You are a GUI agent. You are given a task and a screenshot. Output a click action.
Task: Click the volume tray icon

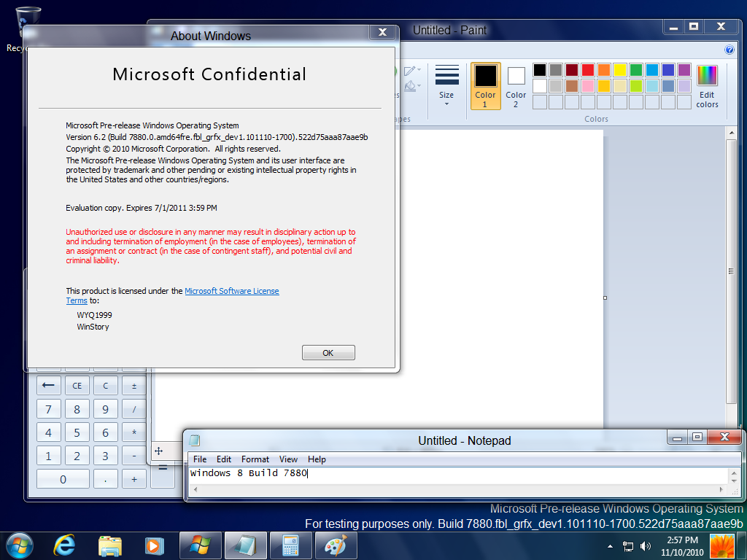coord(646,546)
